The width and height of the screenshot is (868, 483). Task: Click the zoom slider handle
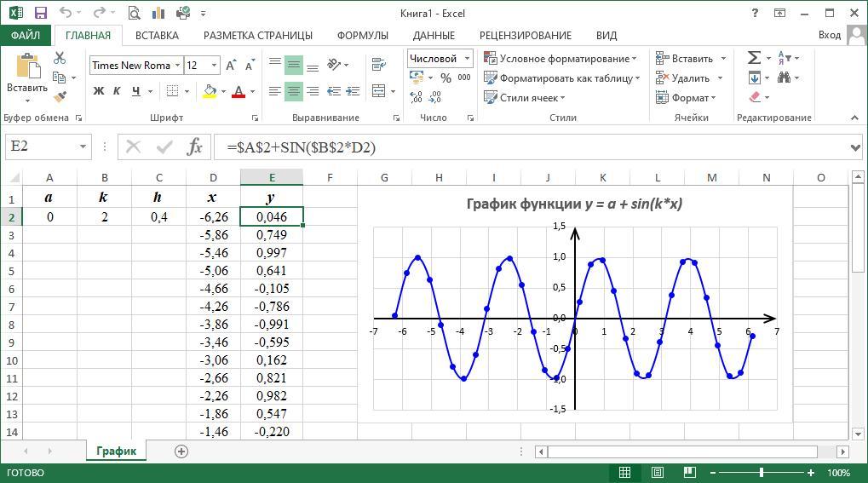pyautogui.click(x=762, y=473)
